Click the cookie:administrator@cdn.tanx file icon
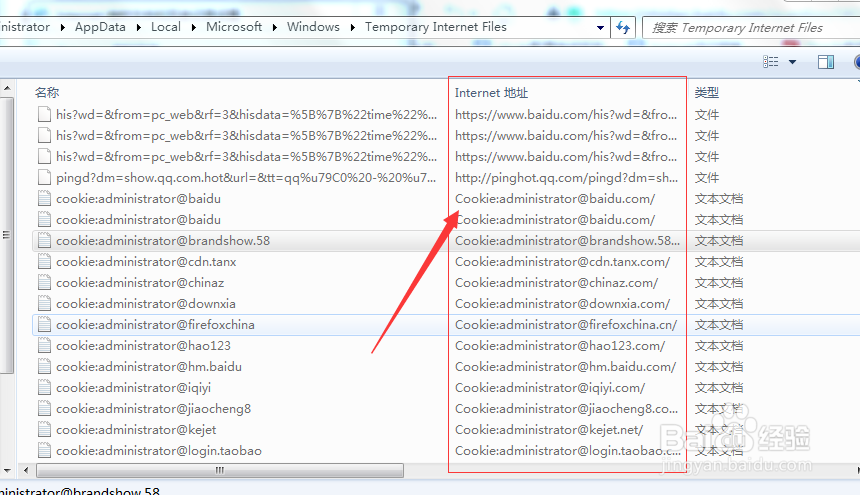The image size is (860, 495). tap(44, 261)
